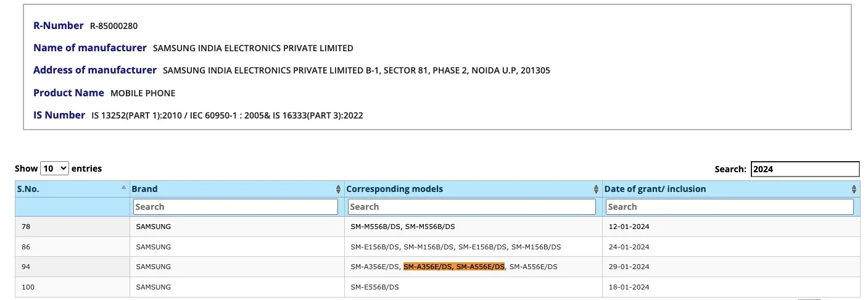The image size is (868, 300).
Task: Focus the Brand column search field
Action: coord(236,207)
